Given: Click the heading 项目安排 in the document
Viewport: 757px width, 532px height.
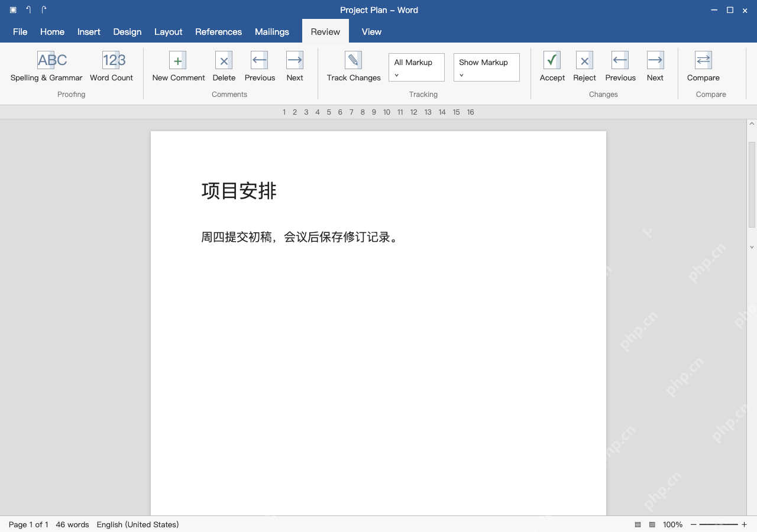Looking at the screenshot, I should (239, 191).
